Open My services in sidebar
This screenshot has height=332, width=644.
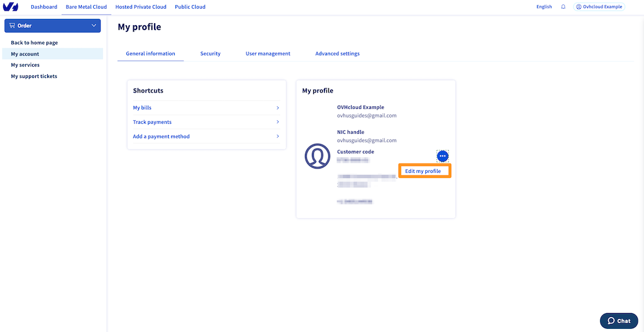(x=25, y=65)
